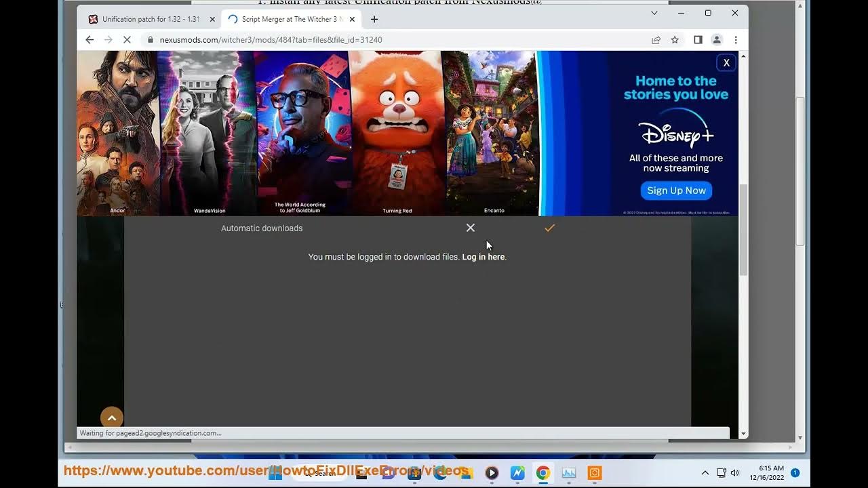
Task: Click the address bar URL field
Action: click(x=393, y=40)
